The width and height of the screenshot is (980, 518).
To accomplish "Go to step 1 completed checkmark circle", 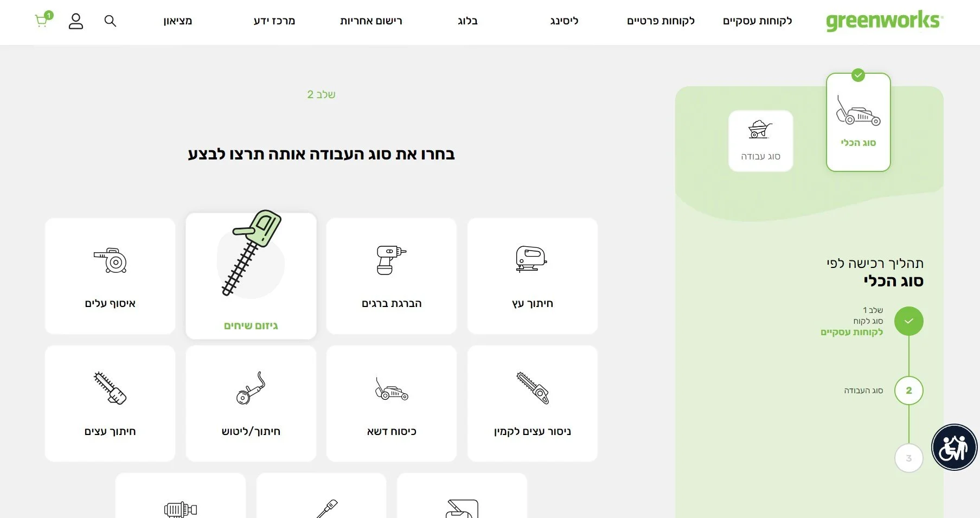I will [x=909, y=321].
